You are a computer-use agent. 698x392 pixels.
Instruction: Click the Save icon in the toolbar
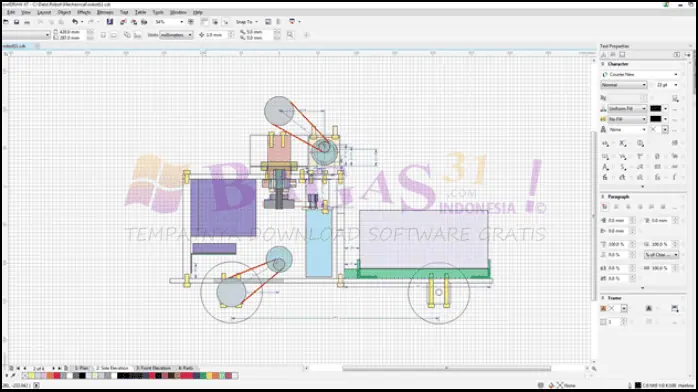(16, 22)
